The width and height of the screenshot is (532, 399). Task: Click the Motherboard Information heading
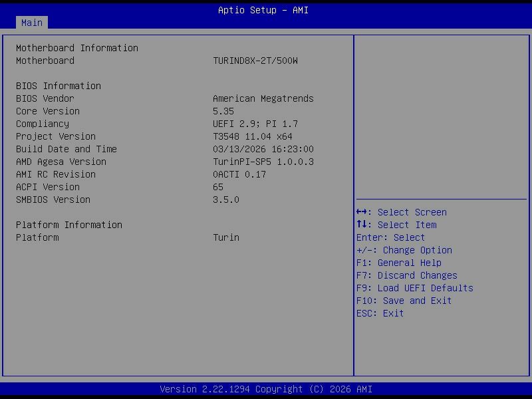pyautogui.click(x=77, y=48)
